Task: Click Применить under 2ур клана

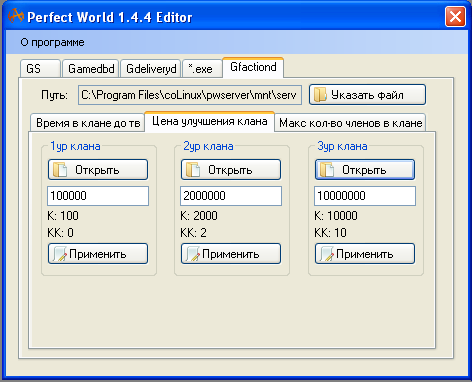Action: (x=231, y=254)
